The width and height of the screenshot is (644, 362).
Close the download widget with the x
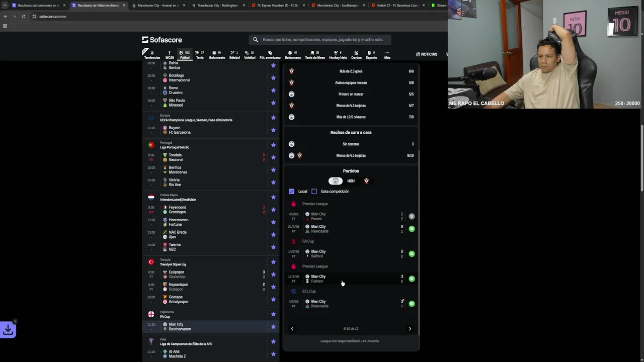click(x=15, y=321)
